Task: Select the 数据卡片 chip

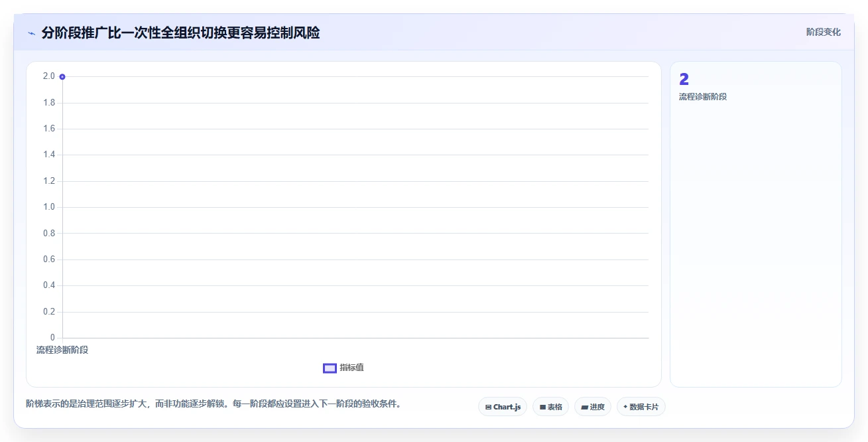Action: click(641, 407)
